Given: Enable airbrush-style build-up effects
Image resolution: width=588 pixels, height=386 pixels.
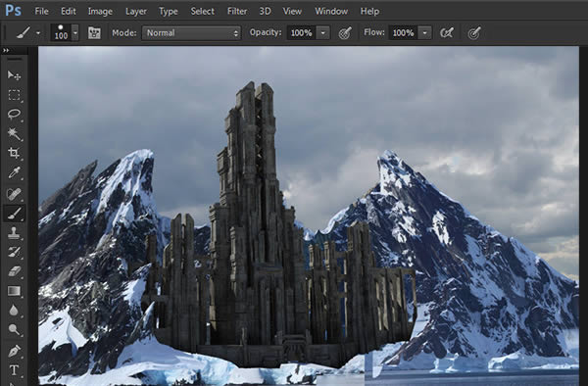Looking at the screenshot, I should (447, 33).
